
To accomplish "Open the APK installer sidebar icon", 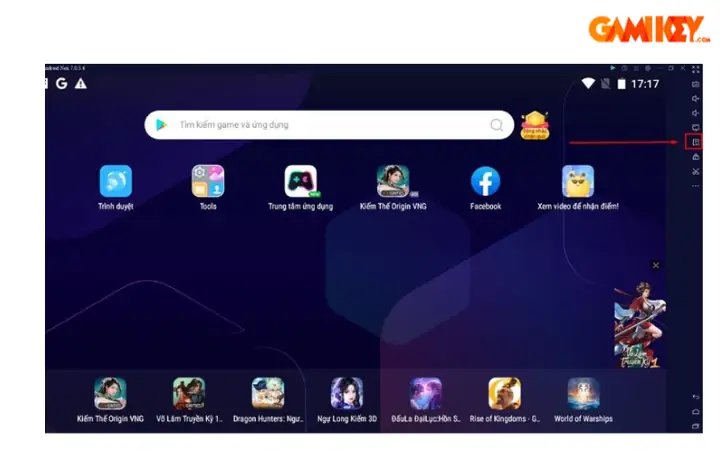I will click(696, 157).
